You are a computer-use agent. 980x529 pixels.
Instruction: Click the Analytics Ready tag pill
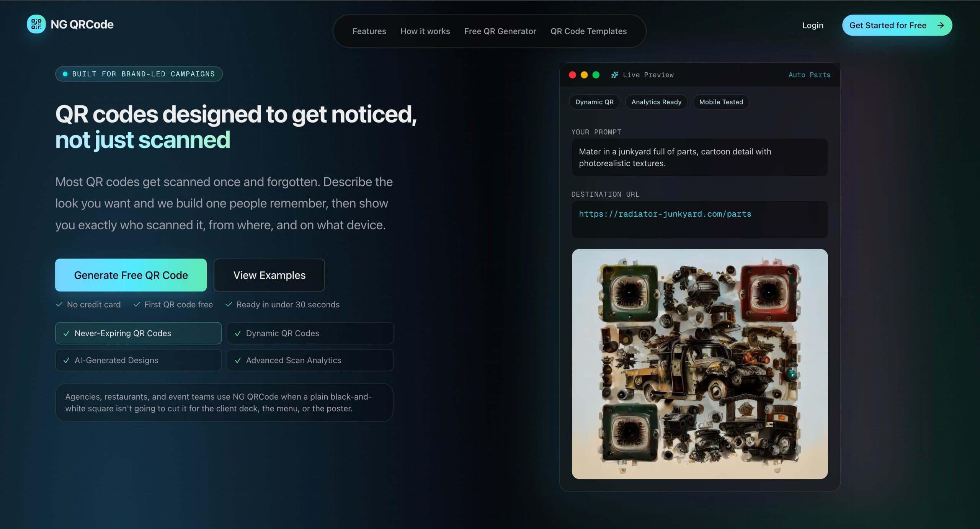pyautogui.click(x=656, y=102)
